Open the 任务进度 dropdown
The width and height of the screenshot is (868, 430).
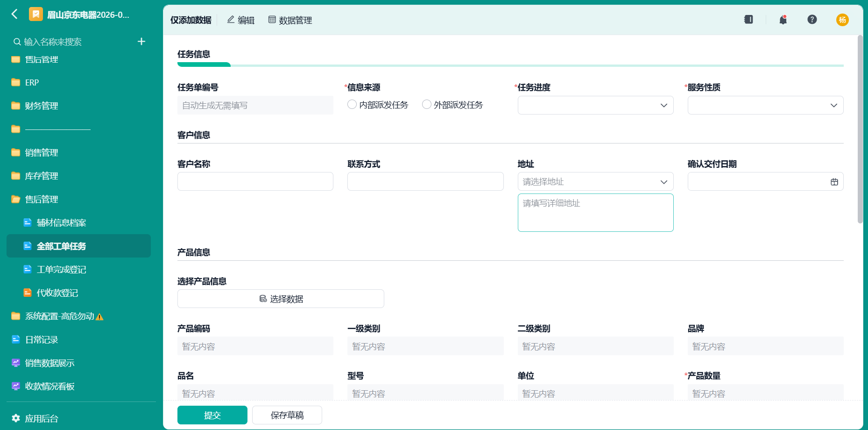pos(595,105)
